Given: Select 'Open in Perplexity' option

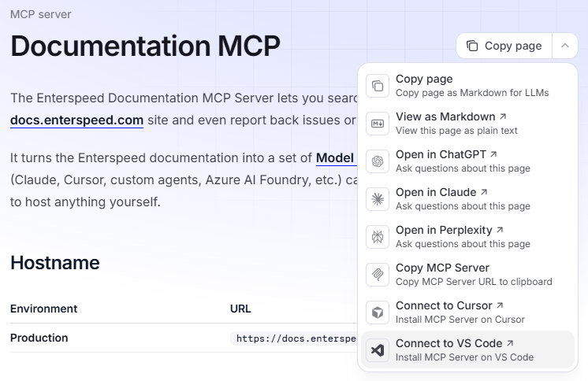Looking at the screenshot, I should click(x=467, y=237).
